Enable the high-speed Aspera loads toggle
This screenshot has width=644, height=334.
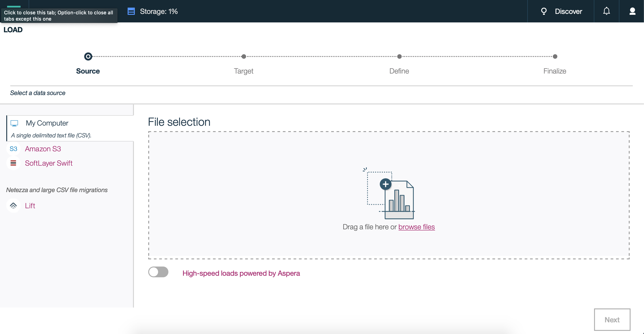tap(158, 272)
